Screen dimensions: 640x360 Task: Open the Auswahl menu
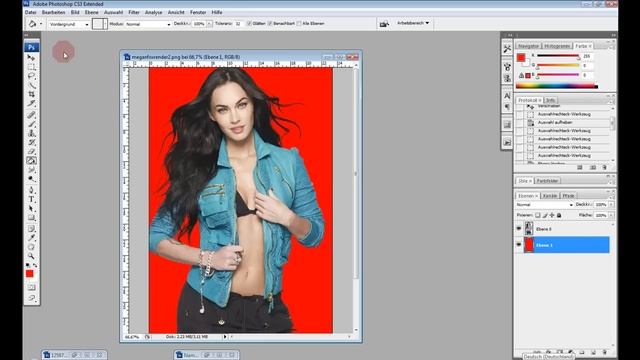(113, 13)
